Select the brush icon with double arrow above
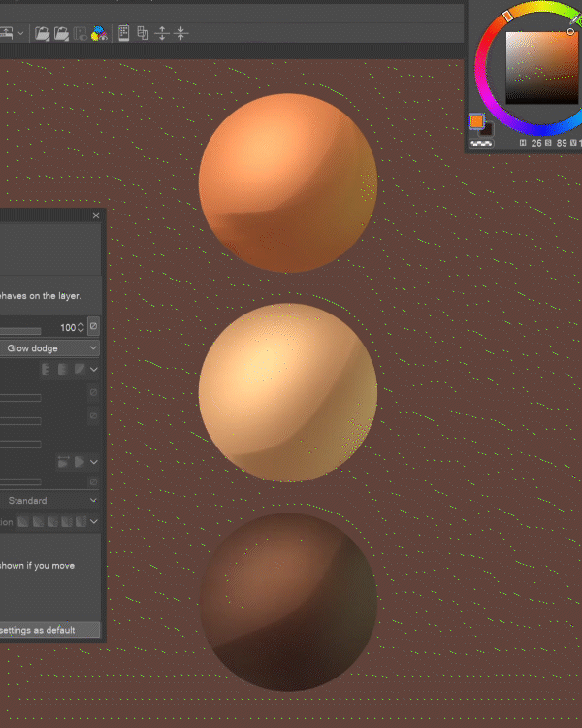This screenshot has height=728, width=582. pyautogui.click(x=63, y=462)
